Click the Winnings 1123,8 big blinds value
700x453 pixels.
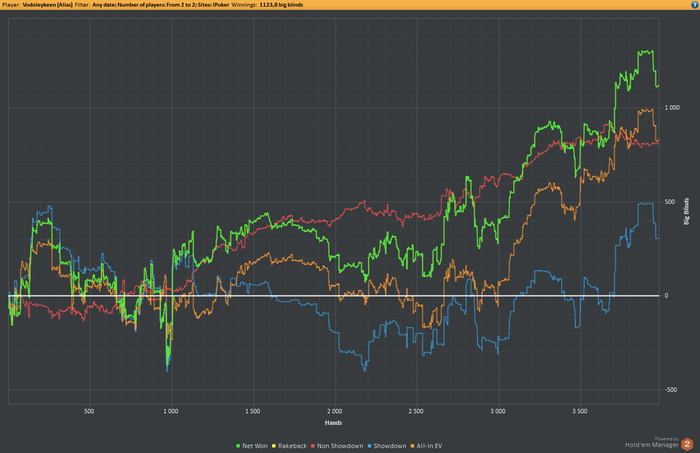[281, 5]
